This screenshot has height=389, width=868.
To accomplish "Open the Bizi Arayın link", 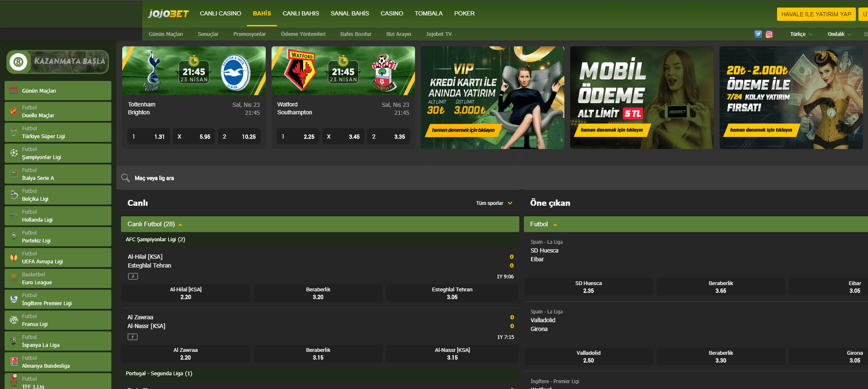I will pos(398,34).
